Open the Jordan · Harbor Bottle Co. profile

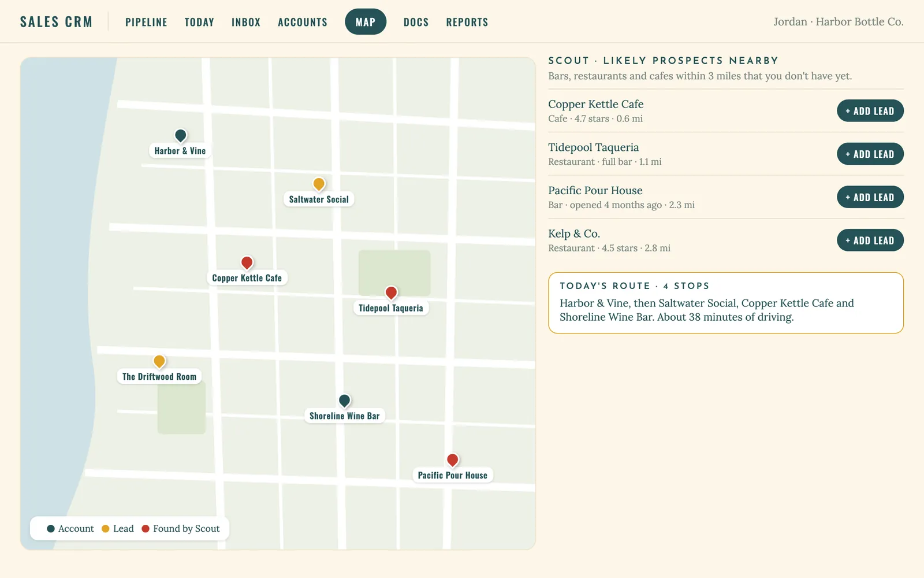(839, 22)
